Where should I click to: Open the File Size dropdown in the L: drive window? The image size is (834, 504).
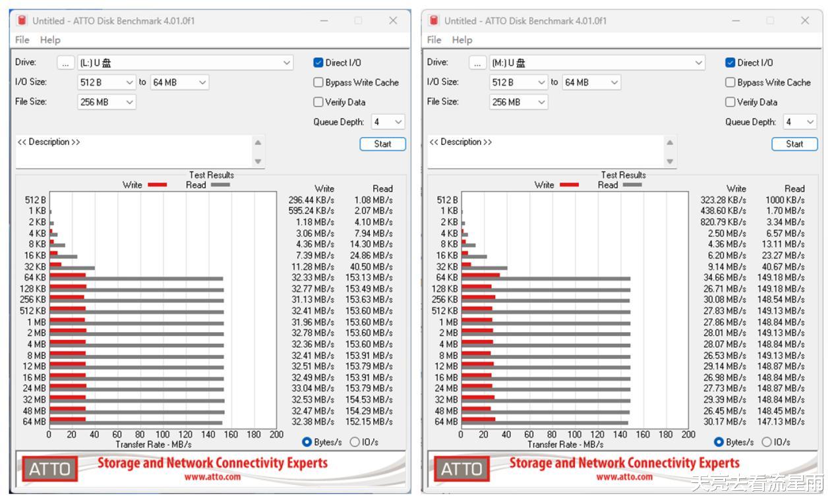point(106,102)
